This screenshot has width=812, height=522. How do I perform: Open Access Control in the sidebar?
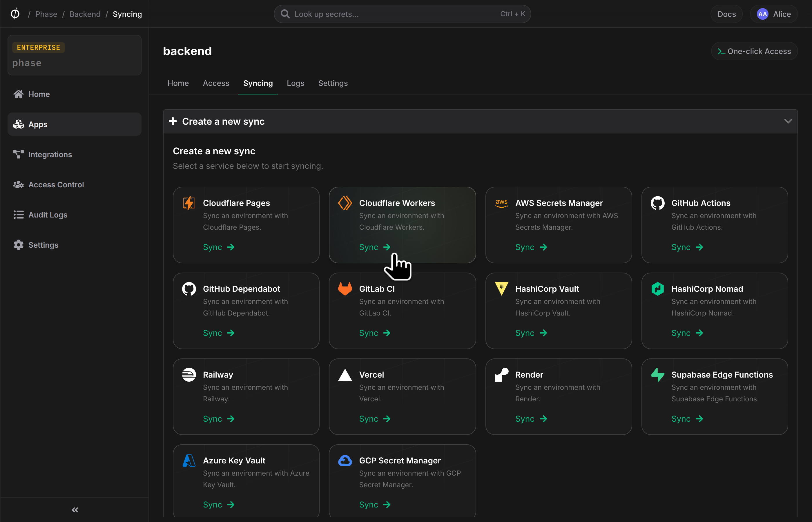point(74,184)
